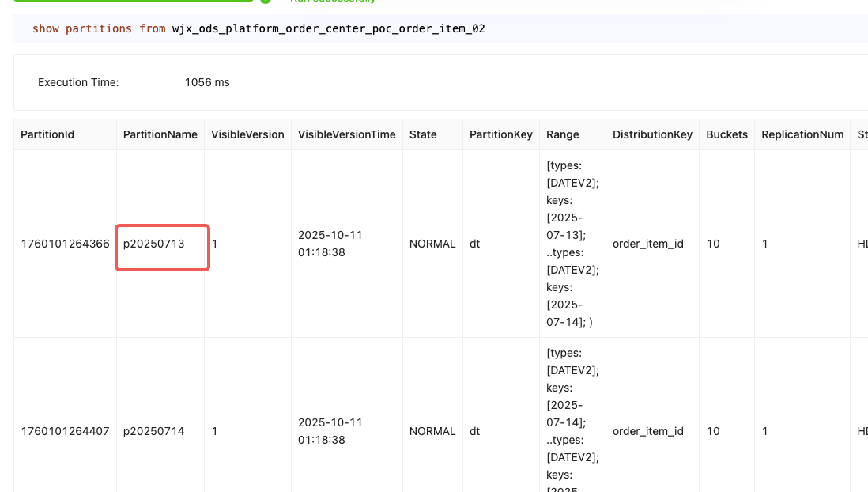Click the State column header
This screenshot has width=868, height=492.
click(423, 134)
